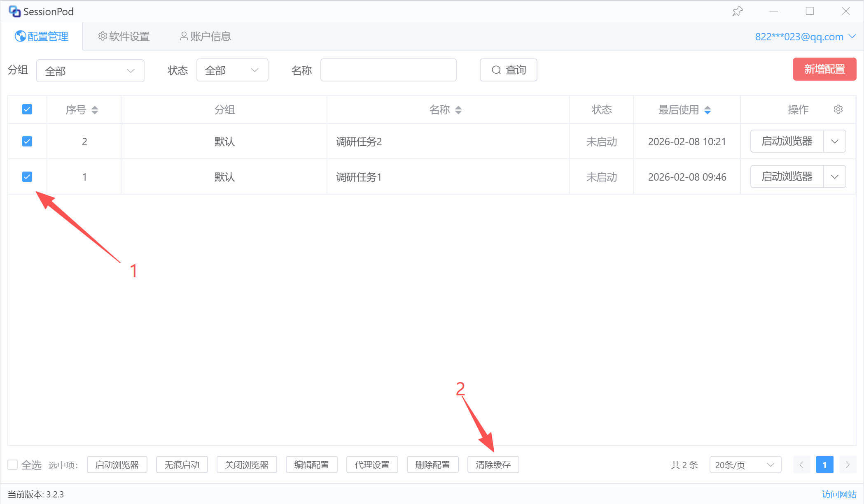Click the pin window icon
864x504 pixels.
point(737,11)
